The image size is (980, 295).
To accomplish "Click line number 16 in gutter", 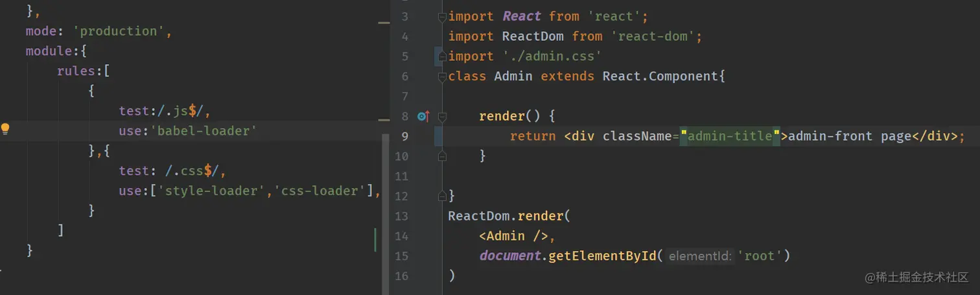I will pyautogui.click(x=401, y=276).
